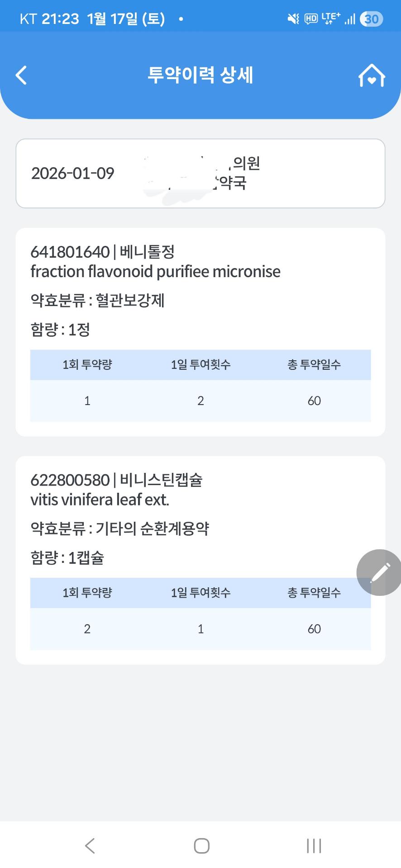
Task: Tap the back arrow in the header
Action: point(21,75)
